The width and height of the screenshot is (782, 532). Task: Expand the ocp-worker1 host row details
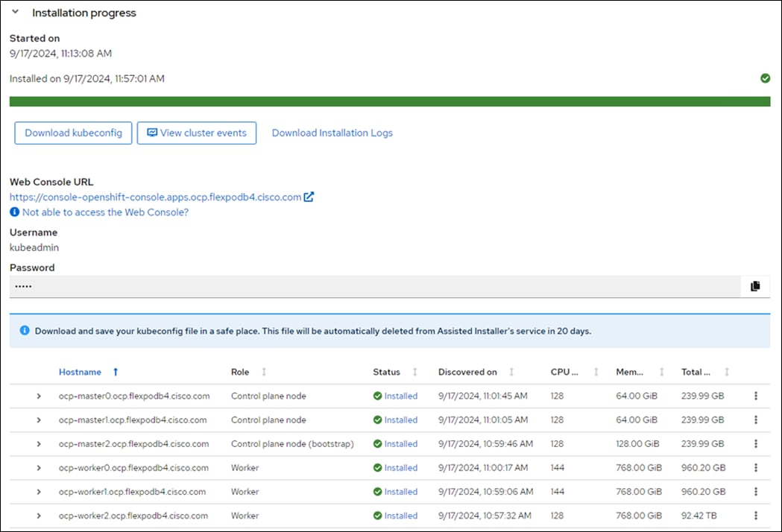click(x=39, y=492)
